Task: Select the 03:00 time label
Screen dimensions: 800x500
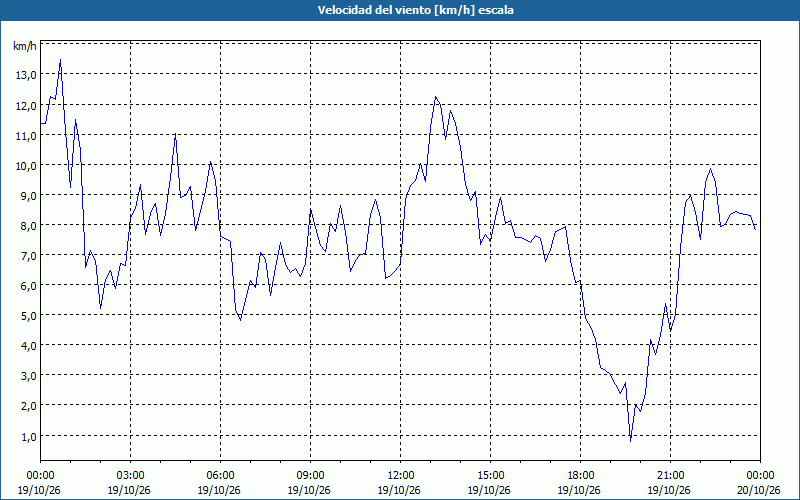Action: [130, 476]
